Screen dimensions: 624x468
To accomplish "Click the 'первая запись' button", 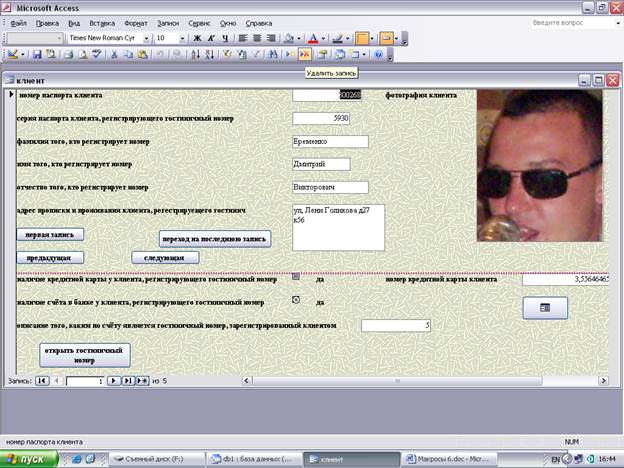I will pyautogui.click(x=50, y=235).
